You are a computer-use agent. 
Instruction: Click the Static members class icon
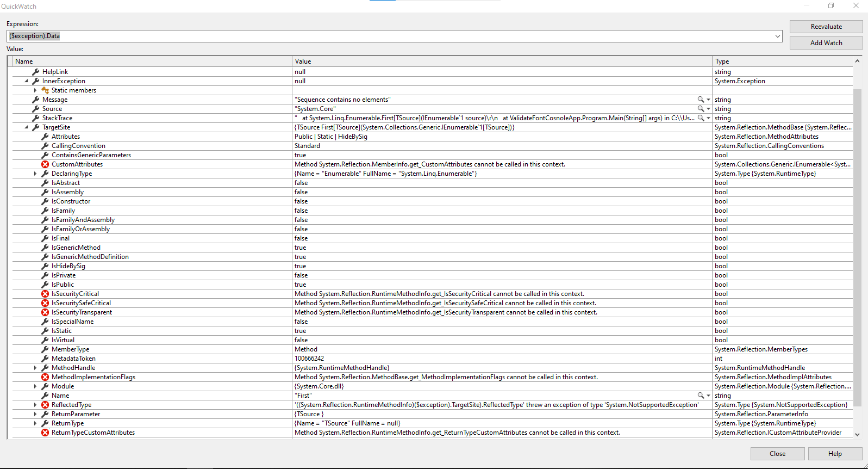pos(45,90)
